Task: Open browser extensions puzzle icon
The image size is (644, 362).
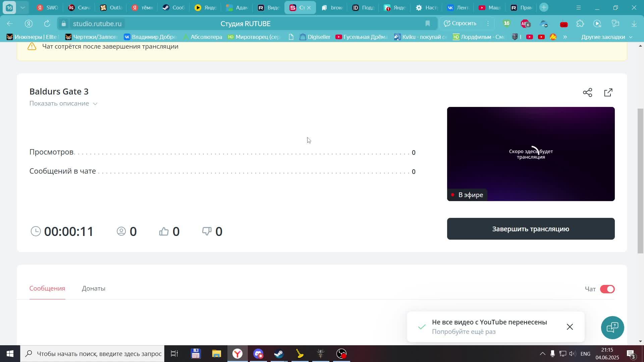Action: tap(580, 24)
